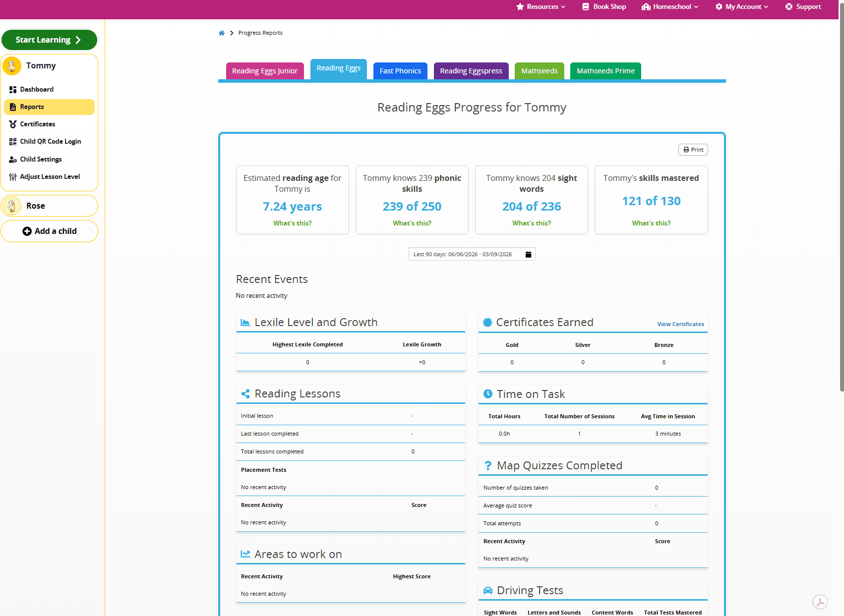
Task: Switch to the Mathseeds Prime tab
Action: (x=605, y=71)
